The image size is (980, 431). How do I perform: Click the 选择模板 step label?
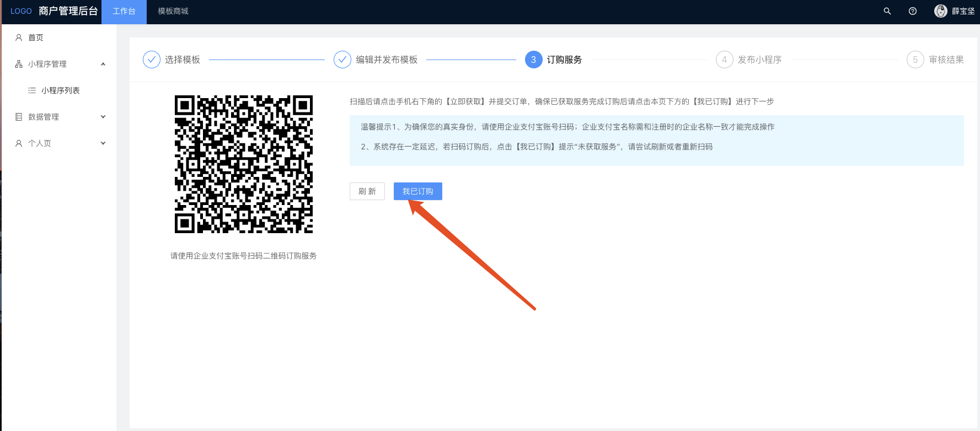[x=183, y=60]
